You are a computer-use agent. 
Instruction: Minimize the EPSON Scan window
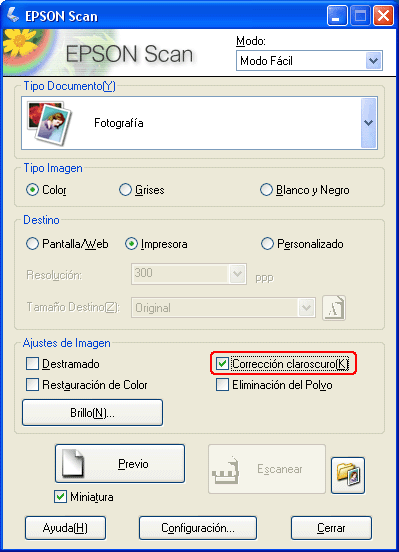(337, 16)
